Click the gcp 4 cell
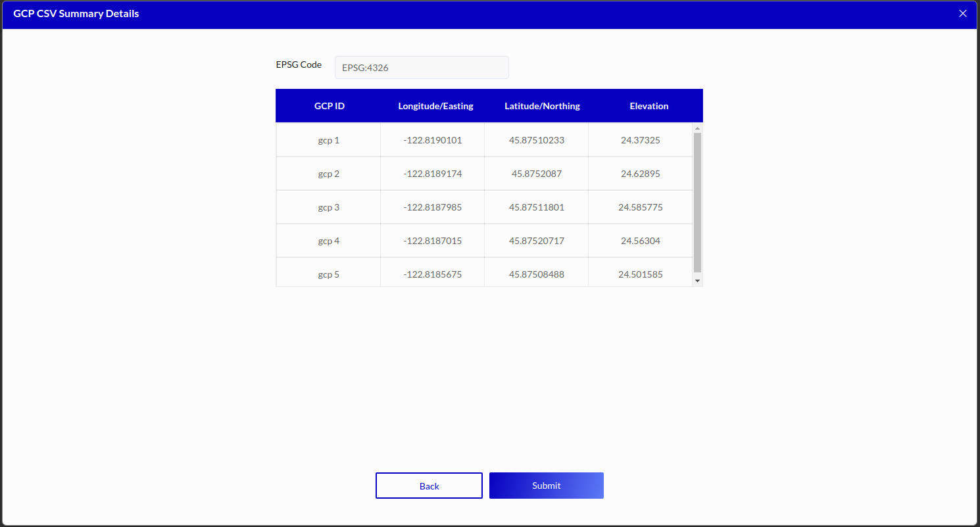This screenshot has height=527, width=980. [328, 241]
